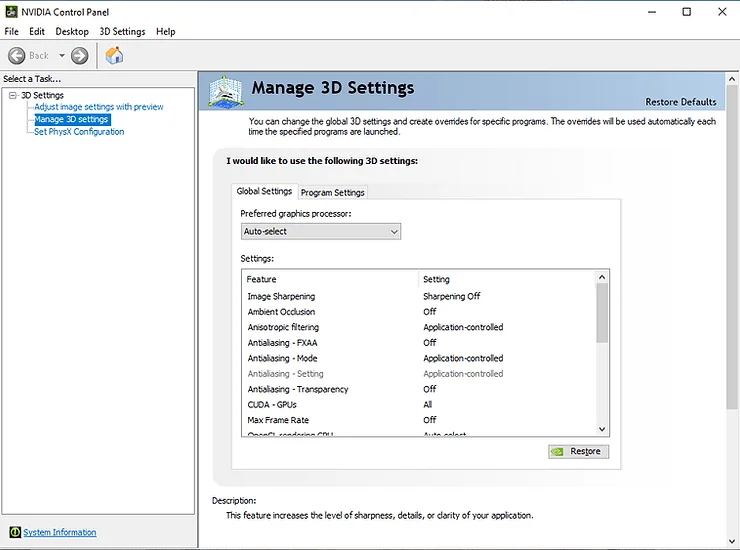Click the Forward arrow icon in toolbar
The height and width of the screenshot is (550, 740).
point(79,56)
